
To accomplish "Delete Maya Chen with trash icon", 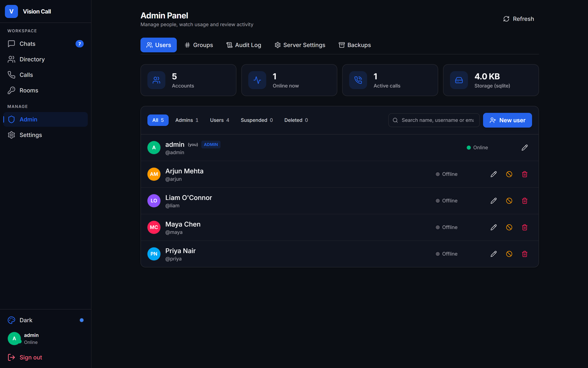I will click(525, 227).
